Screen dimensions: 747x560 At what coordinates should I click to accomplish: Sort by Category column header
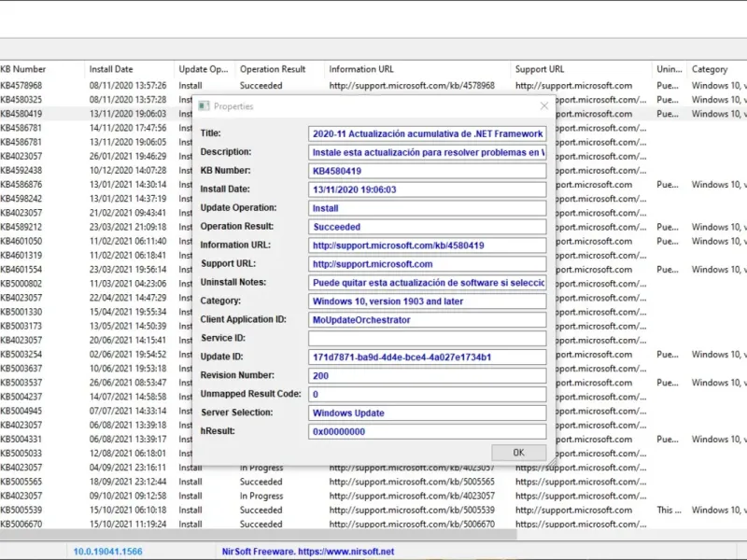(717, 69)
